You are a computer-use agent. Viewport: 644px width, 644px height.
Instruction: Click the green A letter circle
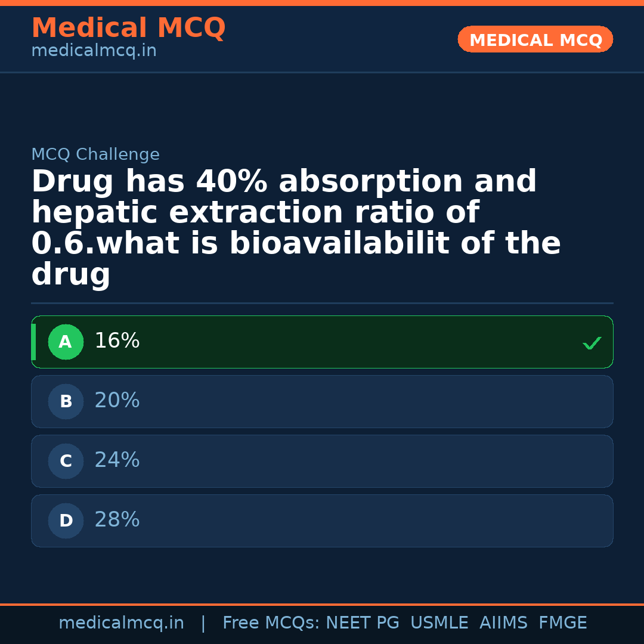click(x=66, y=342)
